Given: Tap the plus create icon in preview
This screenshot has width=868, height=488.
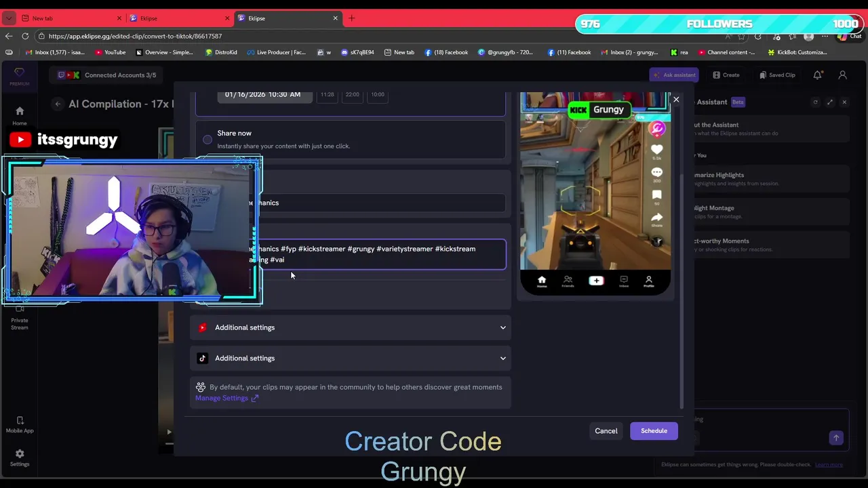Looking at the screenshot, I should [595, 281].
